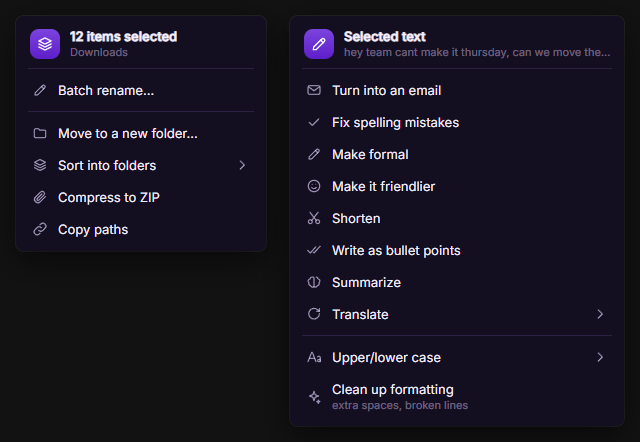Viewport: 640px width, 442px height.
Task: Click the pencil icon beside Make formal
Action: pos(314,154)
